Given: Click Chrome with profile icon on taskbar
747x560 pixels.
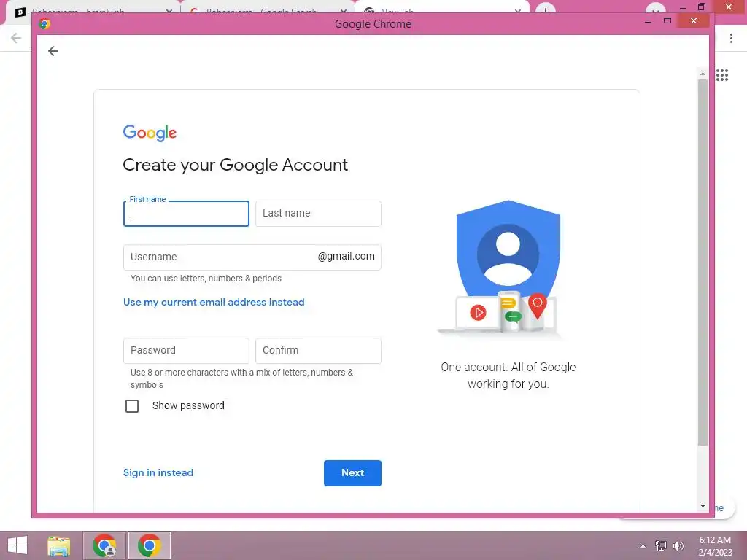Looking at the screenshot, I should click(x=105, y=545).
